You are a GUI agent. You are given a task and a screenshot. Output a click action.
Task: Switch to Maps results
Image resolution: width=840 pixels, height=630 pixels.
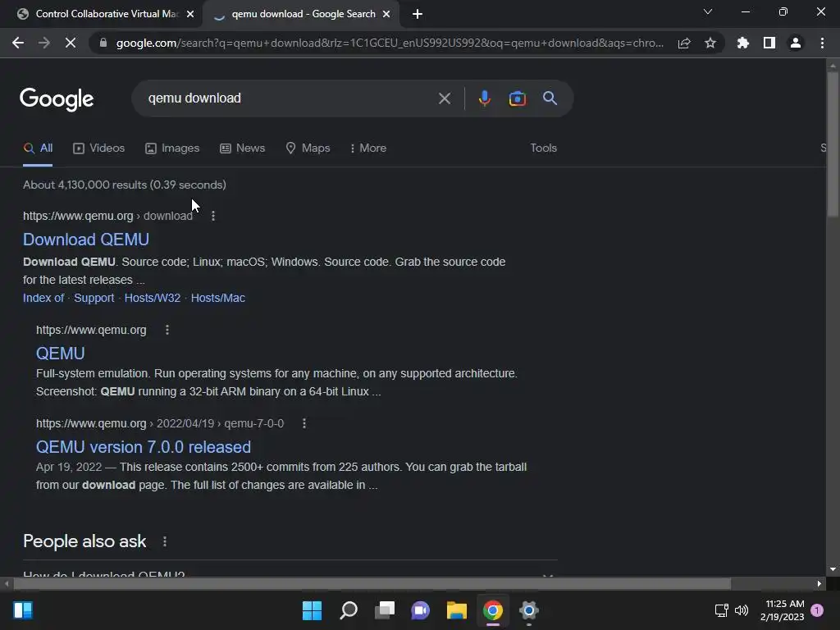pyautogui.click(x=308, y=148)
